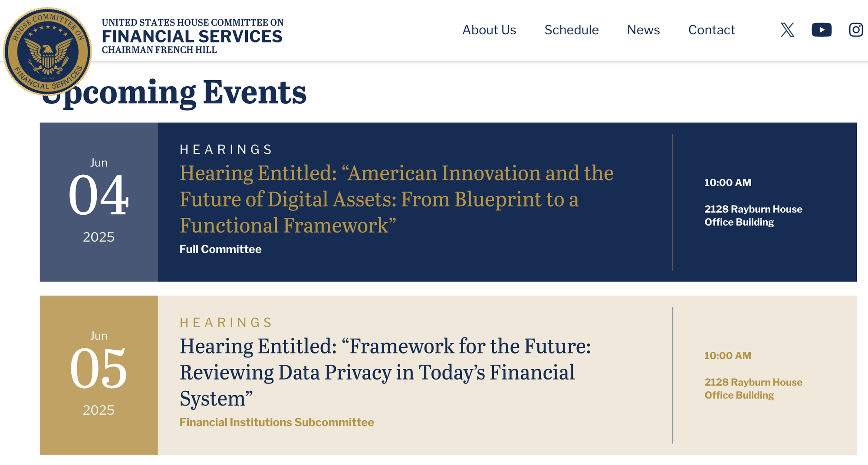Click the Upcoming Events heading

(174, 92)
